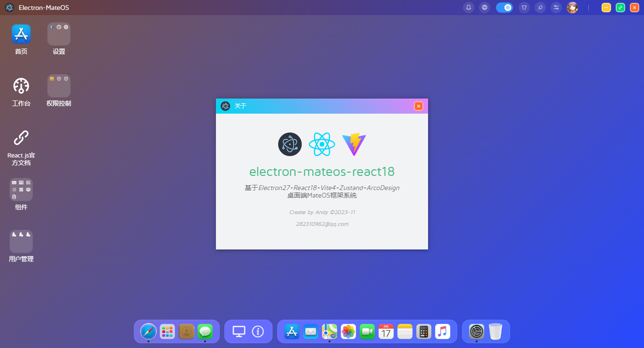
Task: Open the 组件 folder on desktop
Action: [21, 190]
